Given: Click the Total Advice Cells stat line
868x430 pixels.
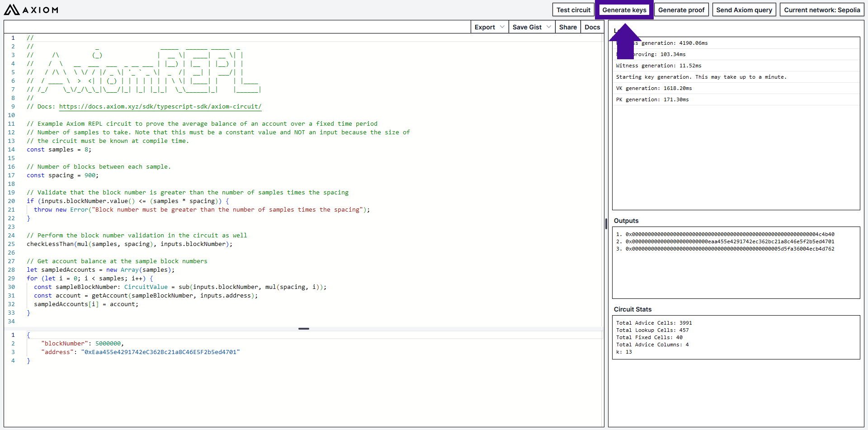Looking at the screenshot, I should tap(654, 323).
